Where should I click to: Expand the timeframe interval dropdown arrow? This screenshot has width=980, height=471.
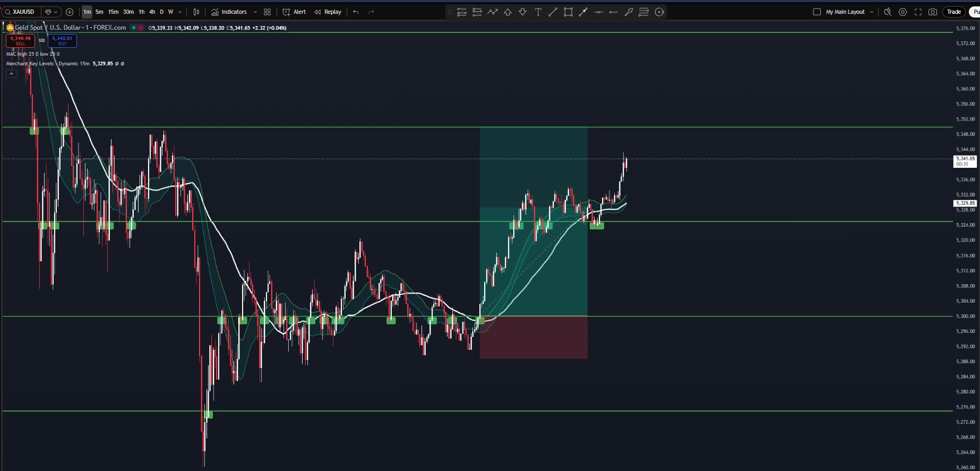coord(180,12)
